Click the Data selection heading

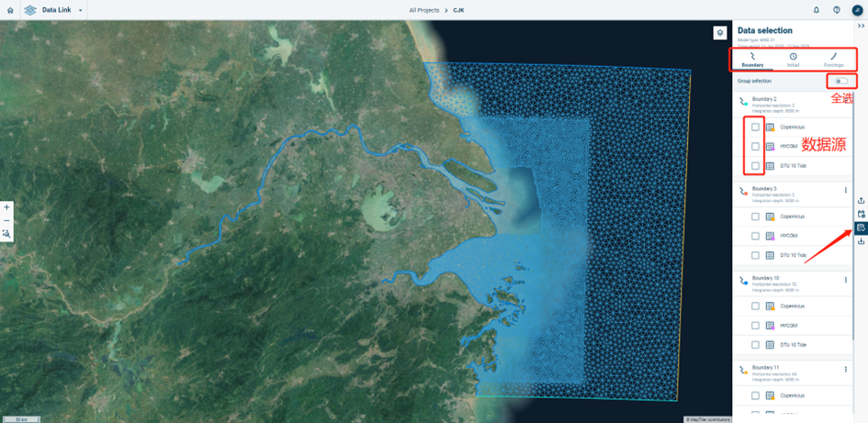point(765,30)
